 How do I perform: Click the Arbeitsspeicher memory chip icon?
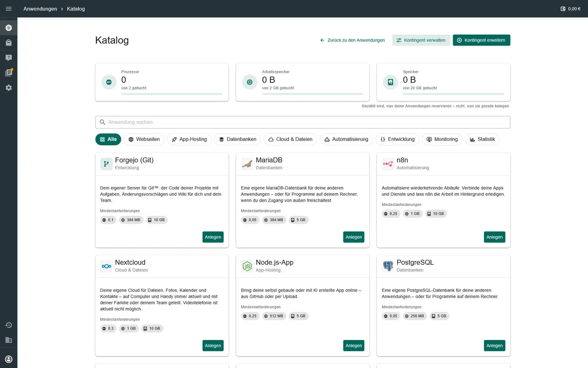pos(250,82)
